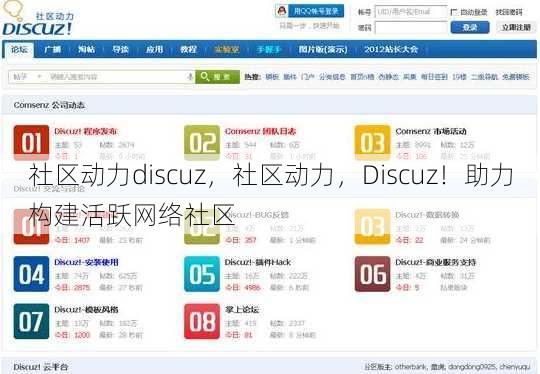This screenshot has height=374, width=540.
Task: Click hot search link 每日签到
Action: [434, 77]
